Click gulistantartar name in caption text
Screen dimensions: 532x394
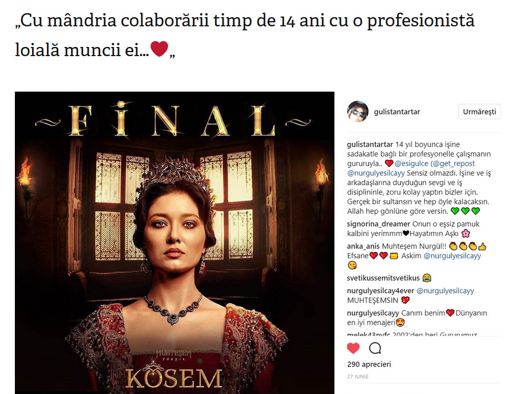370,144
